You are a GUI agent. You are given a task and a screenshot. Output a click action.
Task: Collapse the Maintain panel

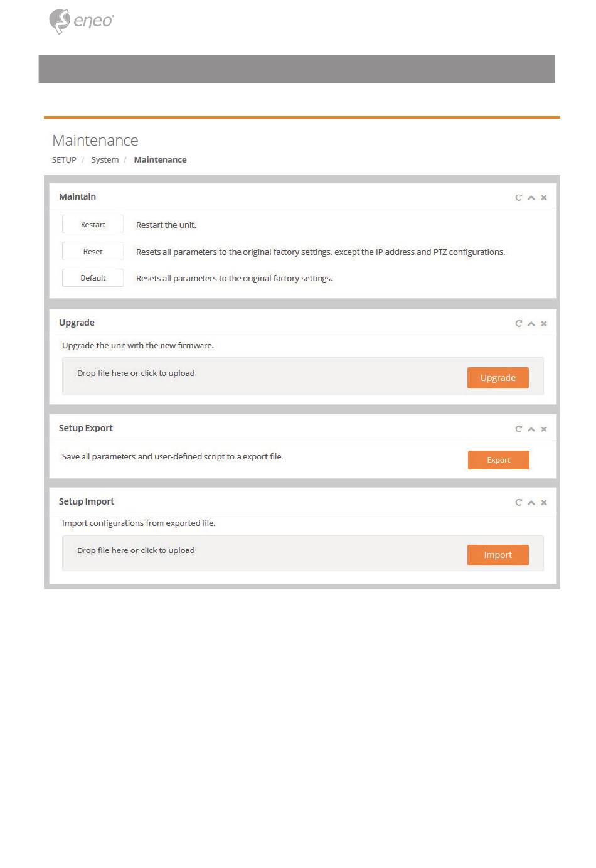point(531,198)
